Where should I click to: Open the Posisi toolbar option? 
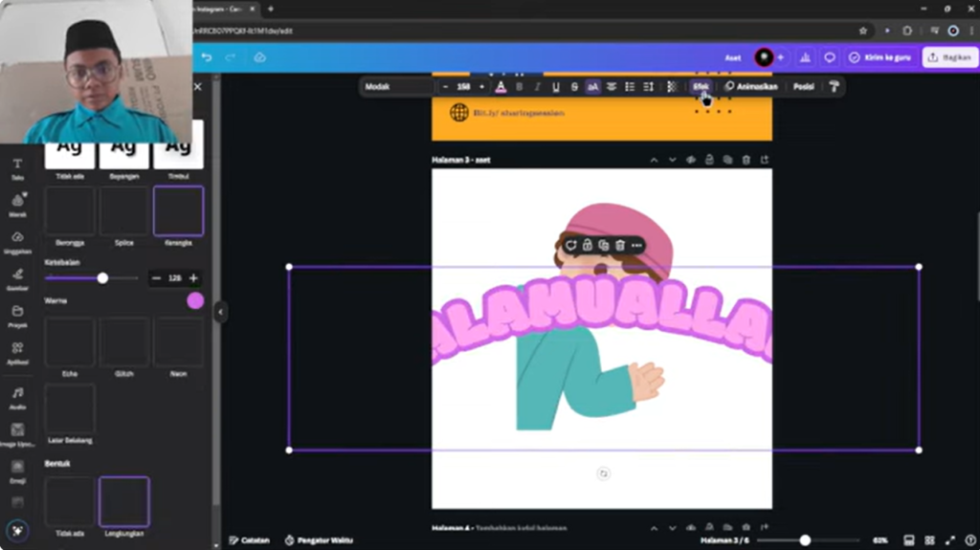pyautogui.click(x=803, y=87)
